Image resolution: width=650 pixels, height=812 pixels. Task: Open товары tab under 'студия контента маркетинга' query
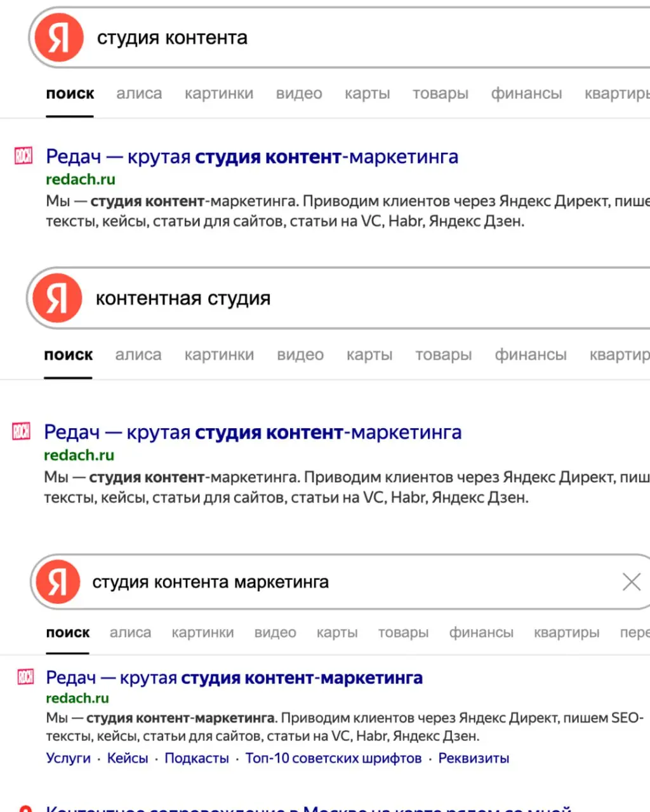403,632
